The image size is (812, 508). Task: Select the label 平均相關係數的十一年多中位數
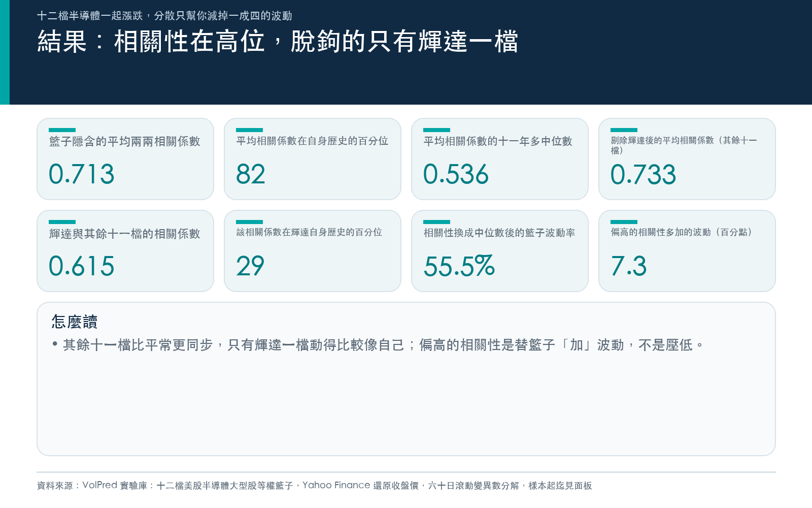498,141
